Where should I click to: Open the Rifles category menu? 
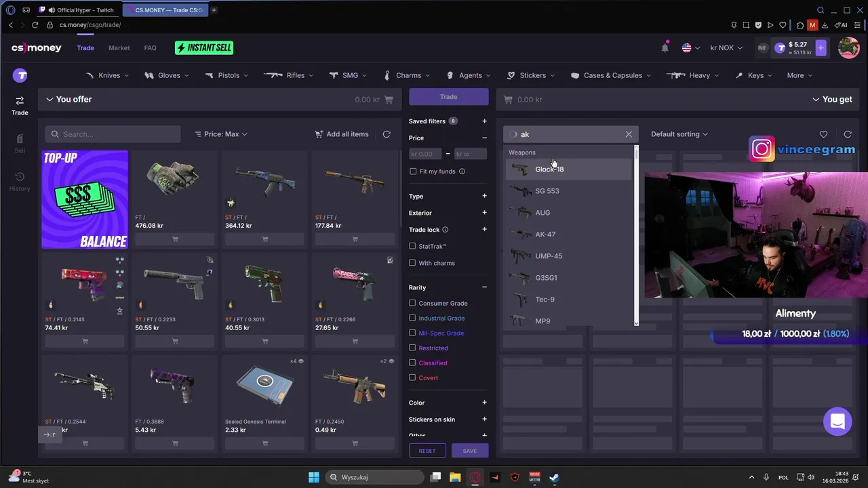(288, 75)
